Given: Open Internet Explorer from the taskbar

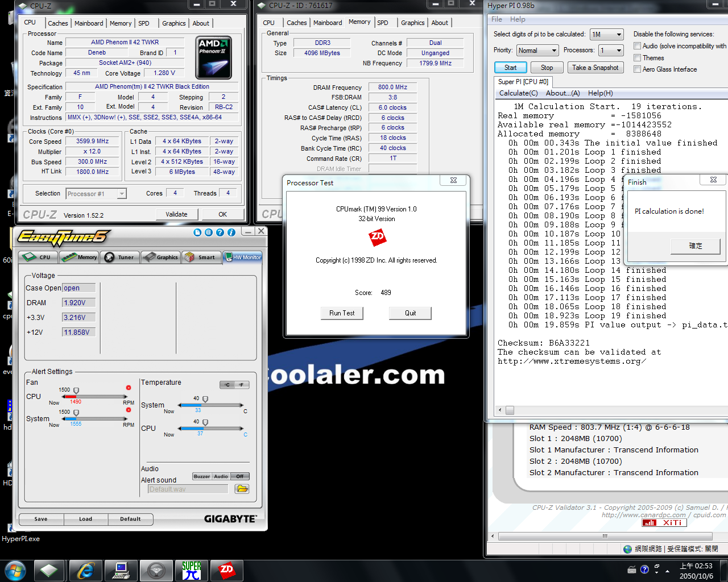Looking at the screenshot, I should click(x=85, y=570).
